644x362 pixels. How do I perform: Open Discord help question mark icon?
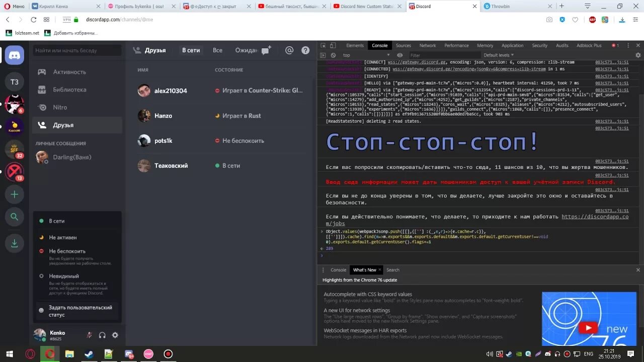pos(305,50)
